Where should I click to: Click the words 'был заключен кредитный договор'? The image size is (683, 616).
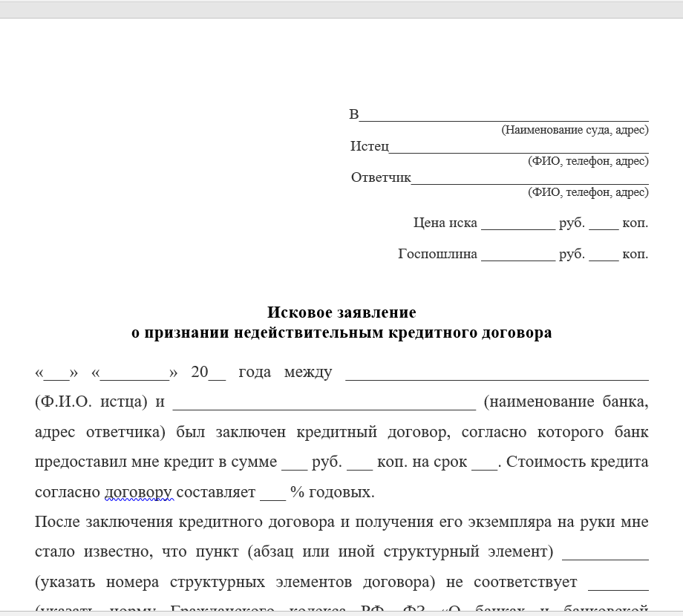[313, 432]
